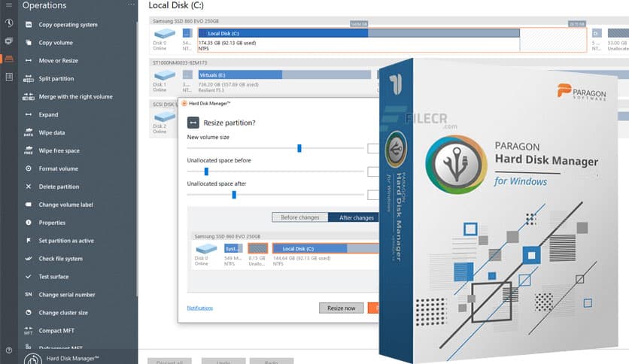
Task: Click the Format volume icon
Action: [29, 168]
